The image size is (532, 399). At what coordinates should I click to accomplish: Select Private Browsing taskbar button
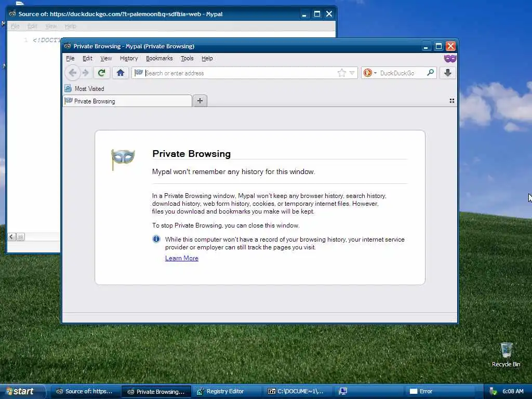point(156,392)
